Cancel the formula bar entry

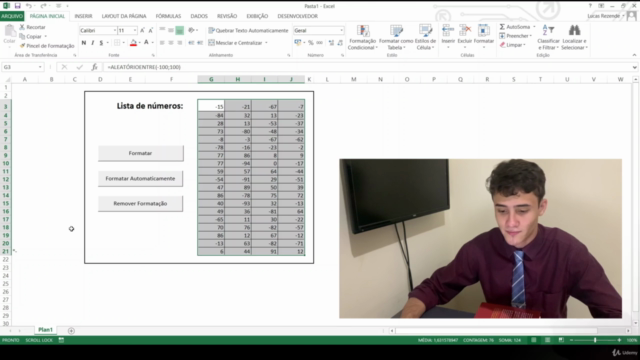(64, 67)
